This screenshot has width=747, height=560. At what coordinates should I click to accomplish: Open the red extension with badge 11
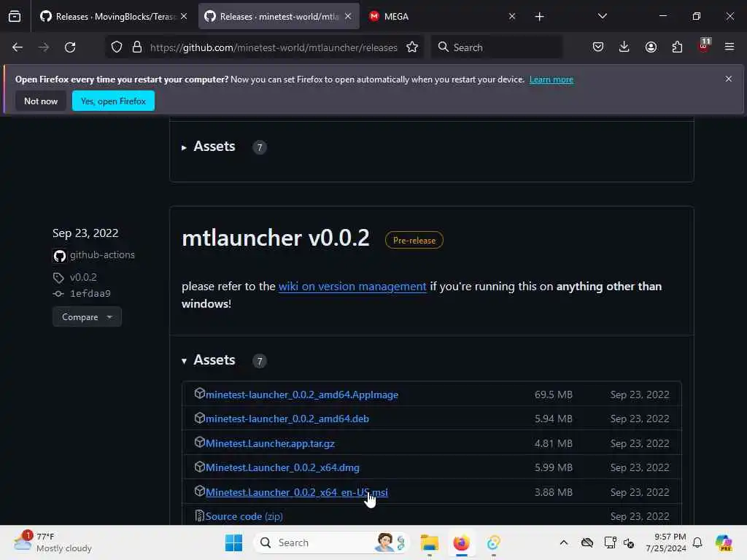pos(704,46)
